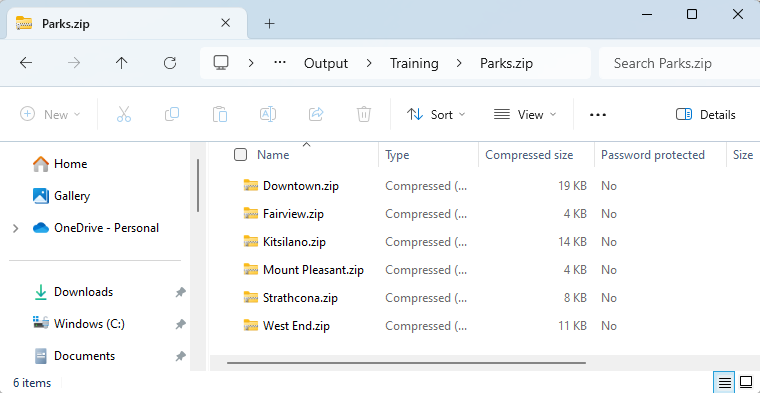760x393 pixels.
Task: Click the Documents icon in sidebar
Action: tap(41, 356)
